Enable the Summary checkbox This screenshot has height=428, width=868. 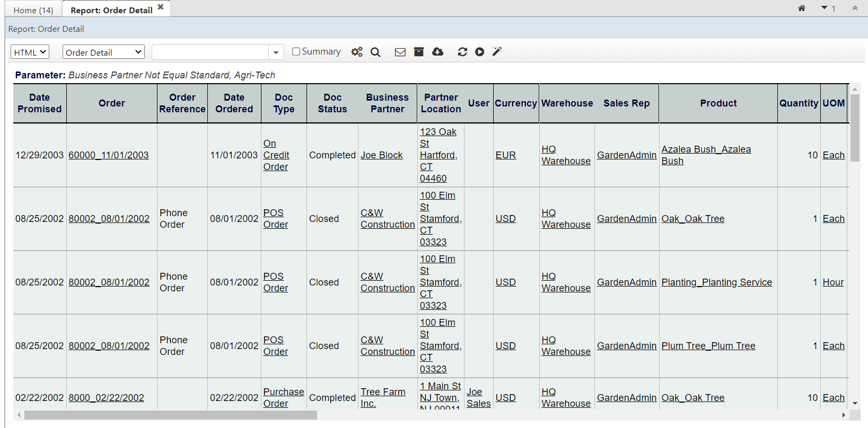(296, 51)
